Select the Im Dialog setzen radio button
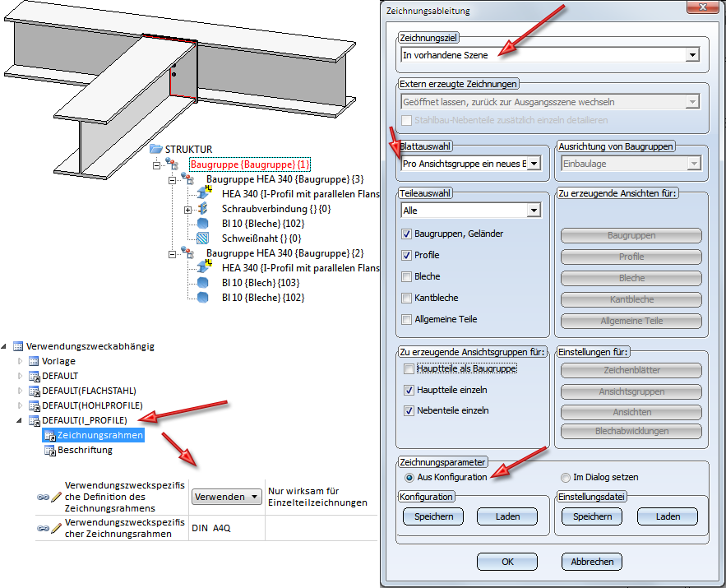 pos(566,477)
